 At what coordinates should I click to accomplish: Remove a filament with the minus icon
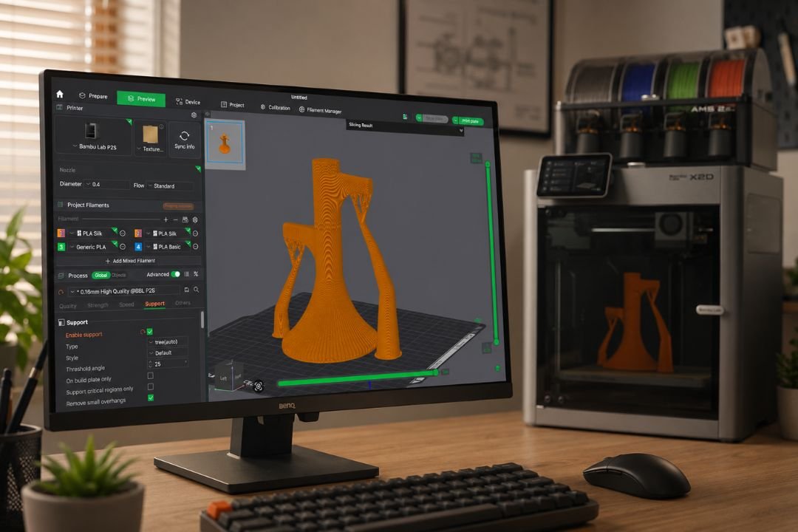coord(176,219)
